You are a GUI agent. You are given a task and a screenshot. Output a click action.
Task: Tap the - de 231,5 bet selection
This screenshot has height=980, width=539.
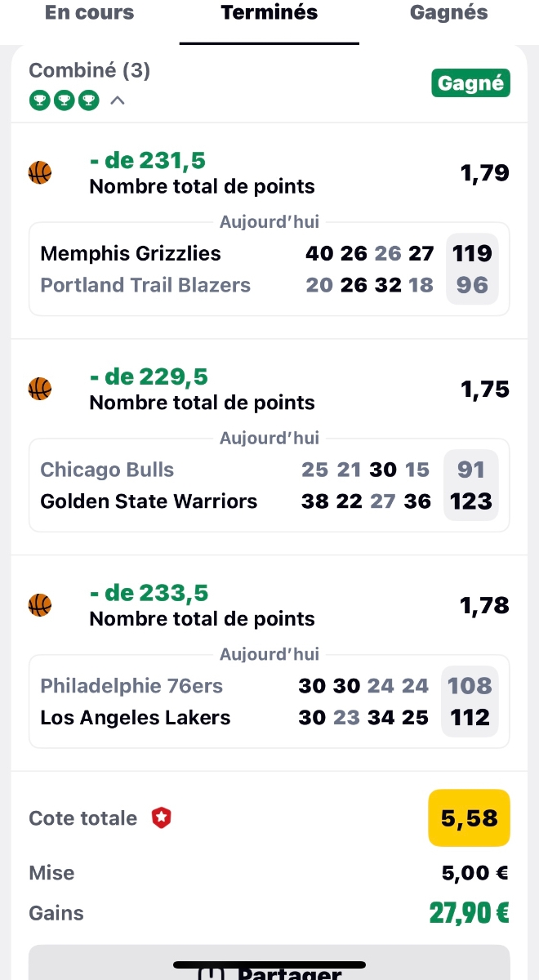coord(149,161)
